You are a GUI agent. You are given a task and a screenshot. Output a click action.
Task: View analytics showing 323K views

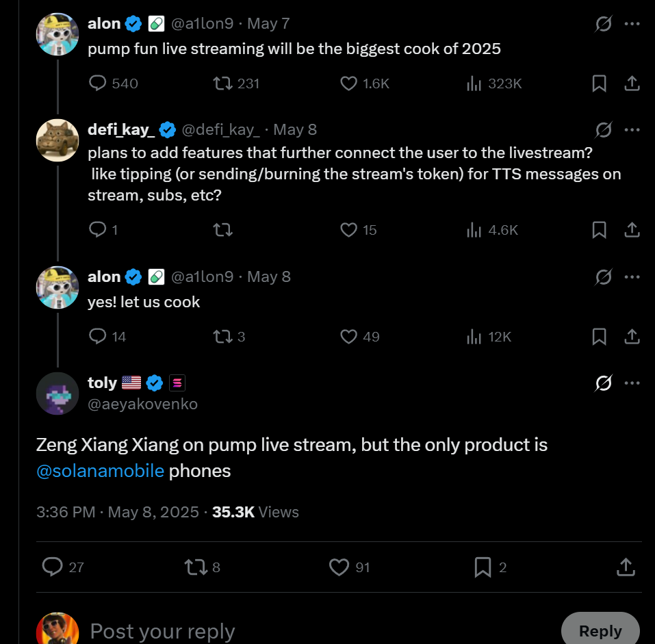494,83
